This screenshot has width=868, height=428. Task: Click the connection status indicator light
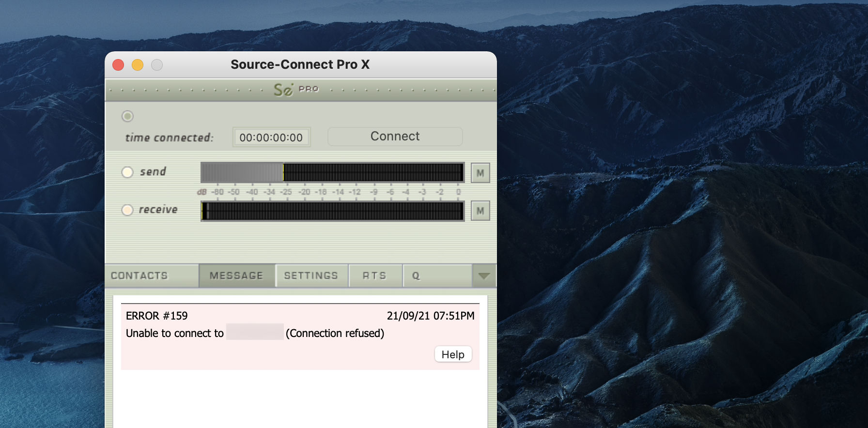point(127,116)
